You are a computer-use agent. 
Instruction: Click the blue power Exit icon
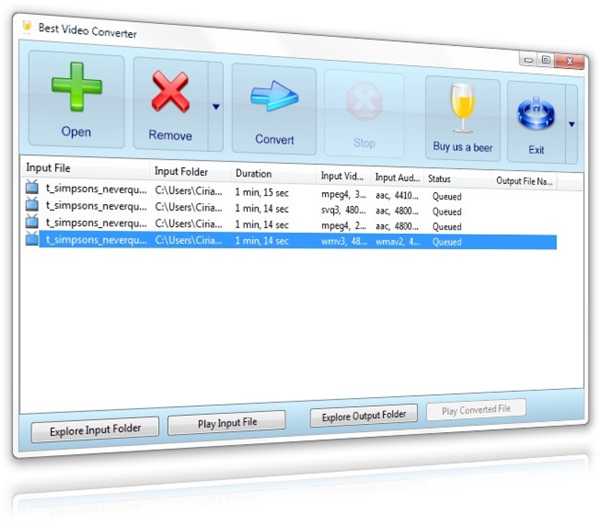pos(536,113)
